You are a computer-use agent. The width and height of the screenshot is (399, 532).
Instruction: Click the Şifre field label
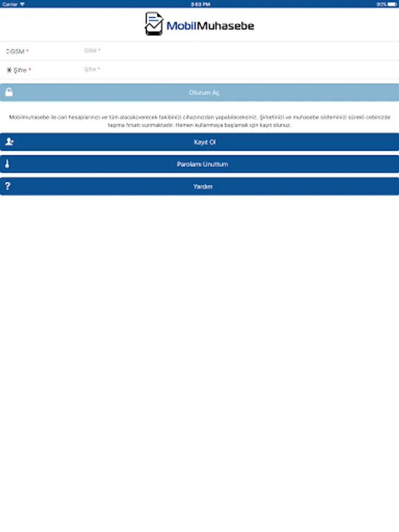pyautogui.click(x=20, y=70)
